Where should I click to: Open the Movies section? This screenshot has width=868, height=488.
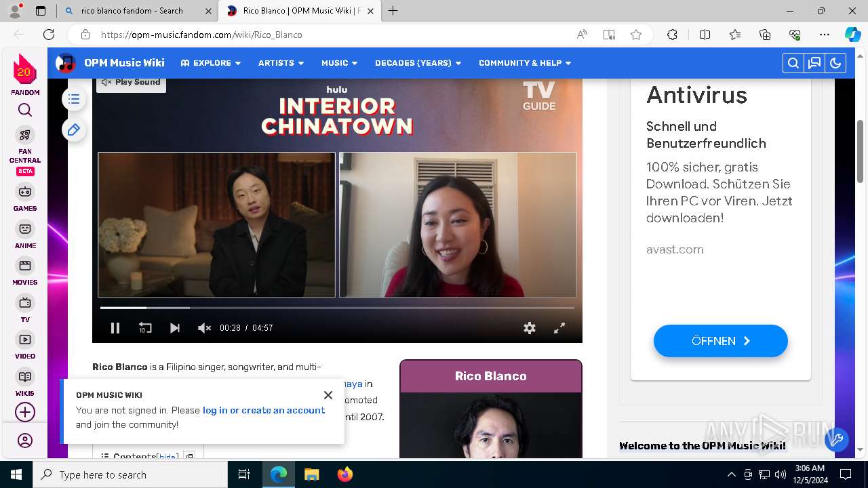pos(25,272)
